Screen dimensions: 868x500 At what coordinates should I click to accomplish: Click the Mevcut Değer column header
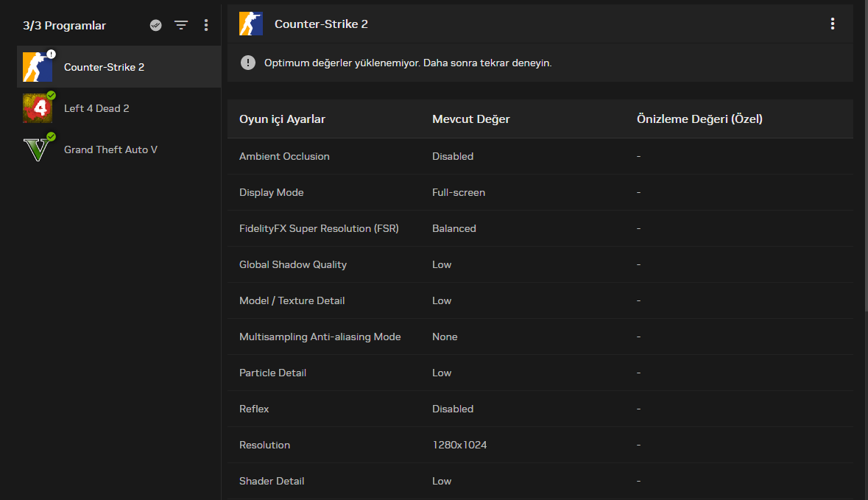(x=470, y=119)
